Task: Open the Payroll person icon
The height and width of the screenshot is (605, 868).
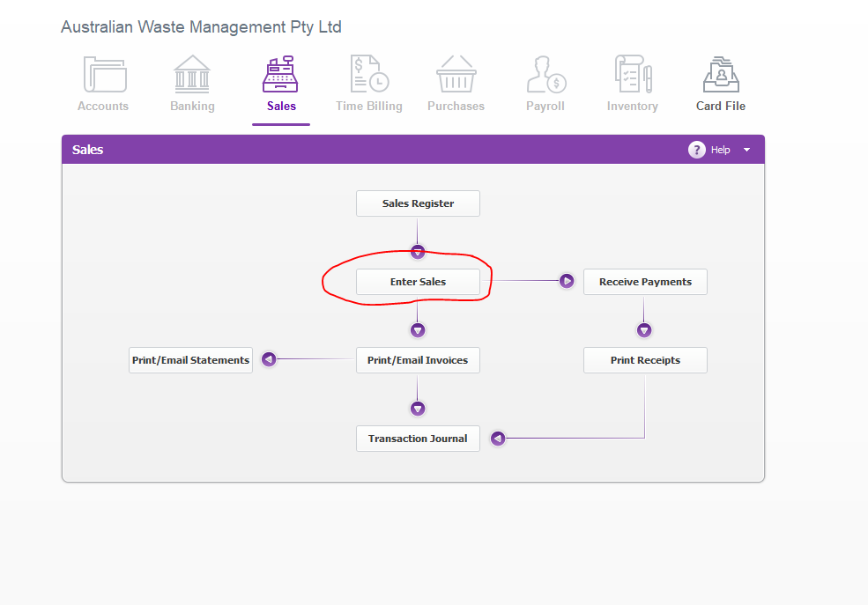Action: pos(545,74)
